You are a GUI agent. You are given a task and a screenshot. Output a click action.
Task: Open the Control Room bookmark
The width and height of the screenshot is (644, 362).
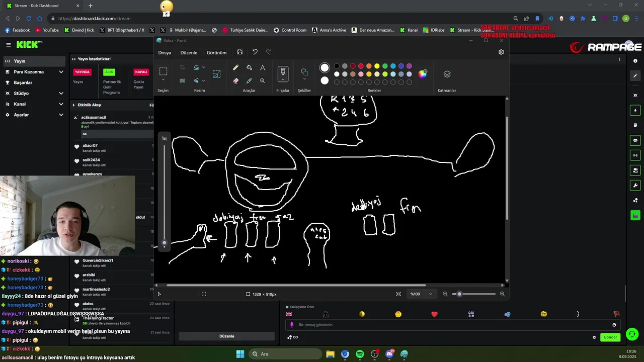tap(290, 30)
